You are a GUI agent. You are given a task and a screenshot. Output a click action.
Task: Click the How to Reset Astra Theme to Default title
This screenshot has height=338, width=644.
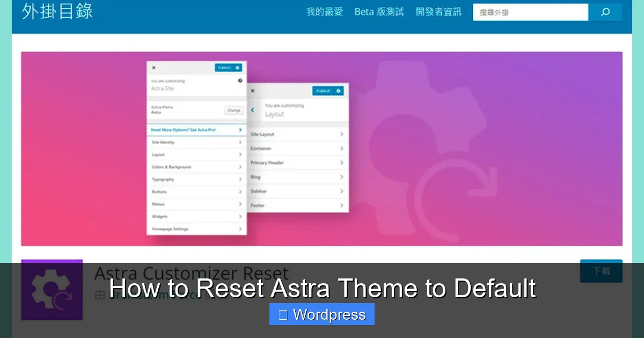[x=322, y=288]
